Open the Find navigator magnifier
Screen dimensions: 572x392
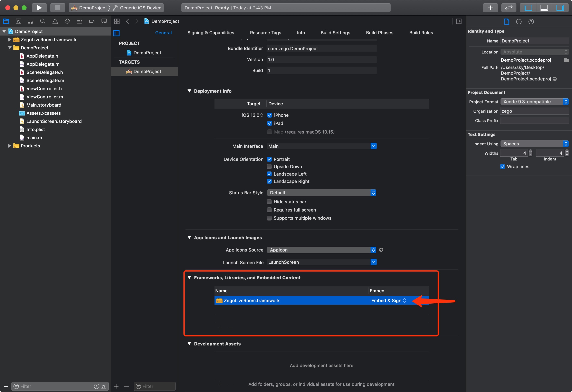[43, 21]
